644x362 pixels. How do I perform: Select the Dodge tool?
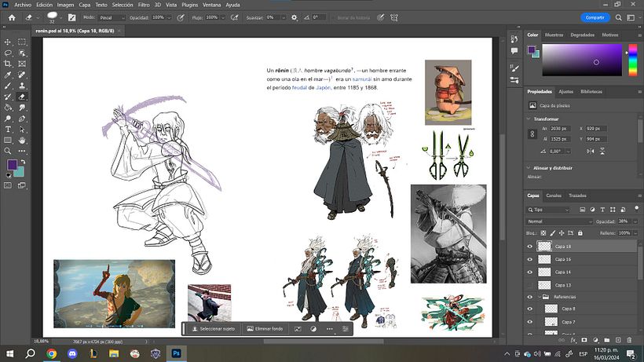point(8,119)
